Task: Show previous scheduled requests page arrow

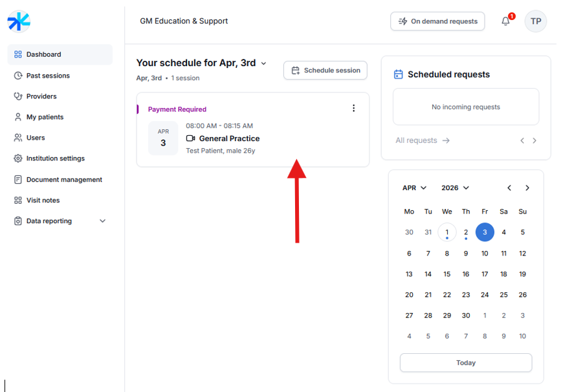Action: 522,140
